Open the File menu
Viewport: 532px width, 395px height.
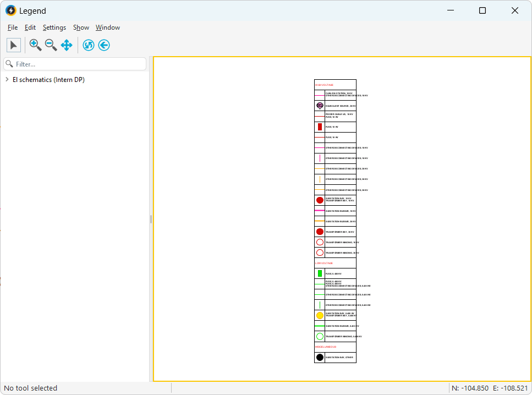(13, 28)
